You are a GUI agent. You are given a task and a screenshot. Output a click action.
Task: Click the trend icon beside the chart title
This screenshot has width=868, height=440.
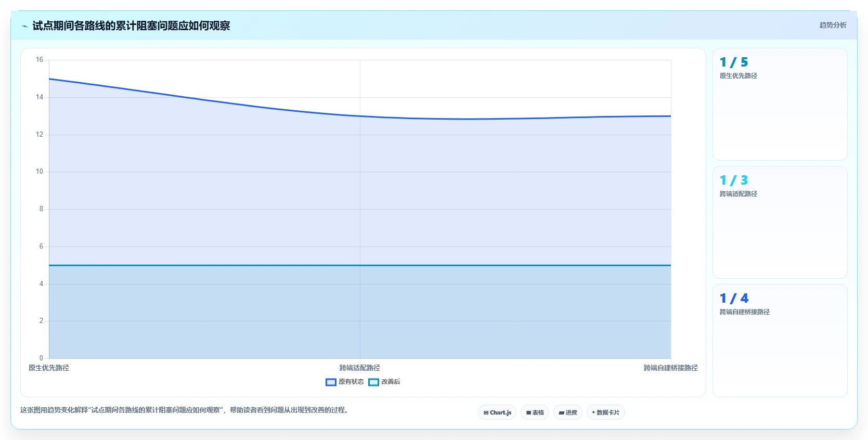point(24,26)
